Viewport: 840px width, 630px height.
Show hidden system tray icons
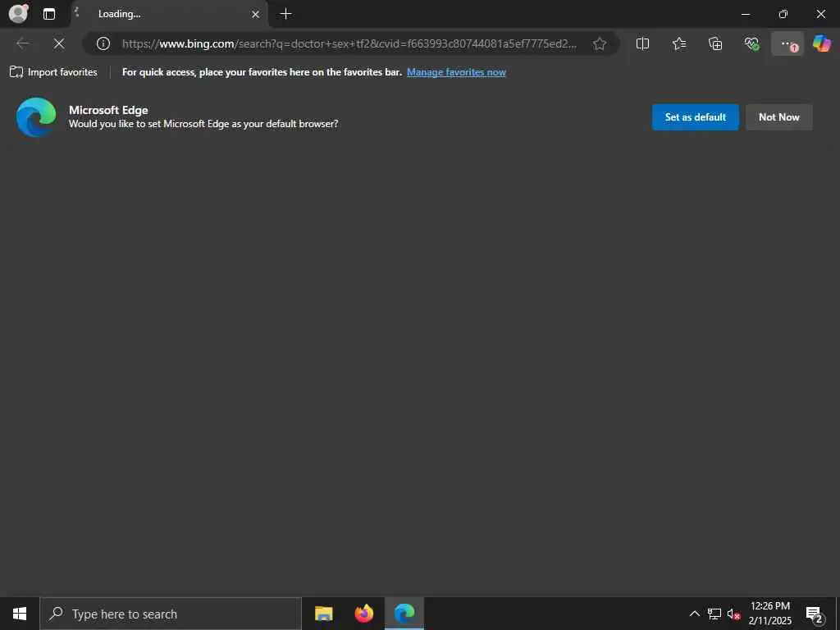[694, 614]
